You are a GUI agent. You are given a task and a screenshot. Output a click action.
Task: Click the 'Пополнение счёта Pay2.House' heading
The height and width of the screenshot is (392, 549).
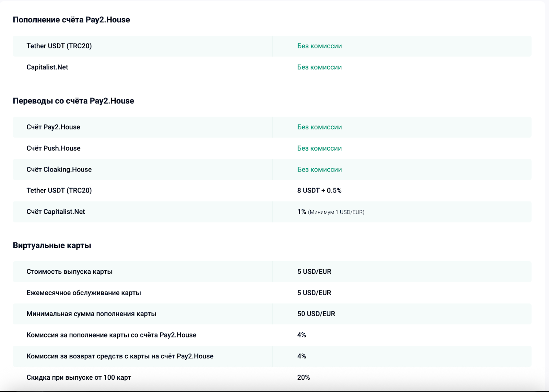(x=71, y=20)
